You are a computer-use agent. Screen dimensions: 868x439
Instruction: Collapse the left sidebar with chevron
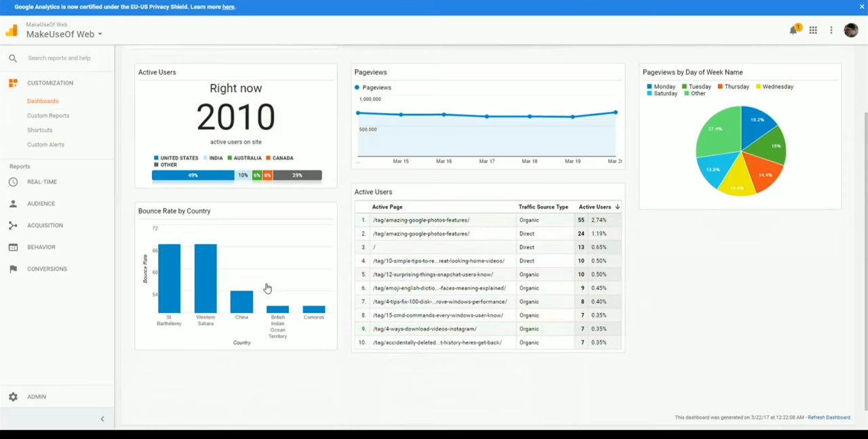click(x=102, y=419)
